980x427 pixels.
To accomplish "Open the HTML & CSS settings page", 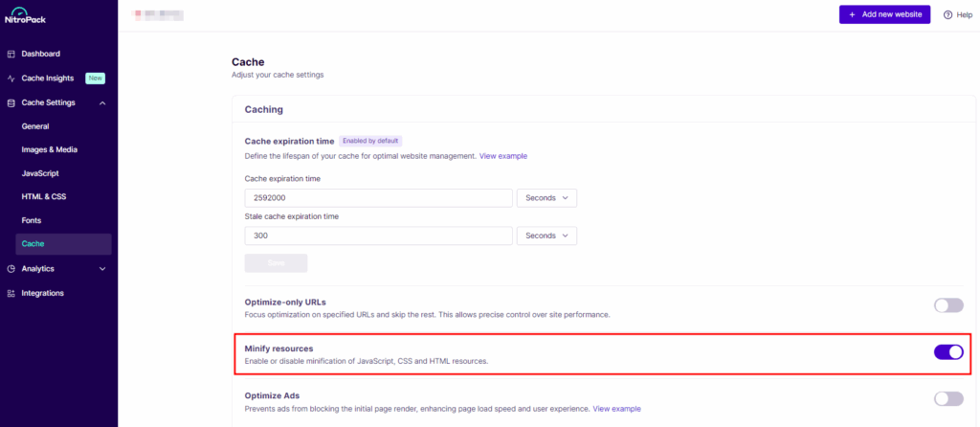I will point(44,197).
